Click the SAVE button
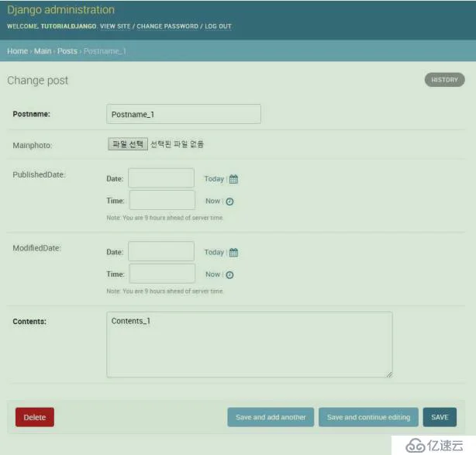The image size is (476, 455). (x=440, y=417)
